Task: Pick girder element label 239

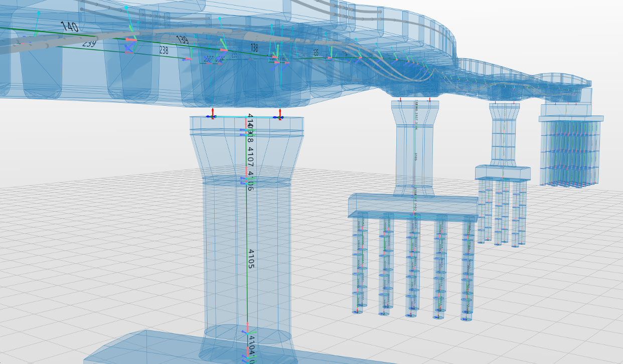Action: (89, 44)
